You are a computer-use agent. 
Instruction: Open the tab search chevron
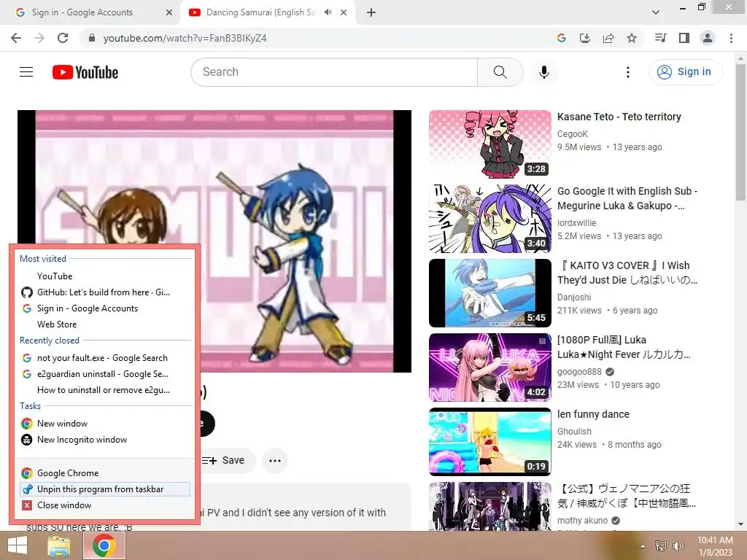pyautogui.click(x=656, y=12)
